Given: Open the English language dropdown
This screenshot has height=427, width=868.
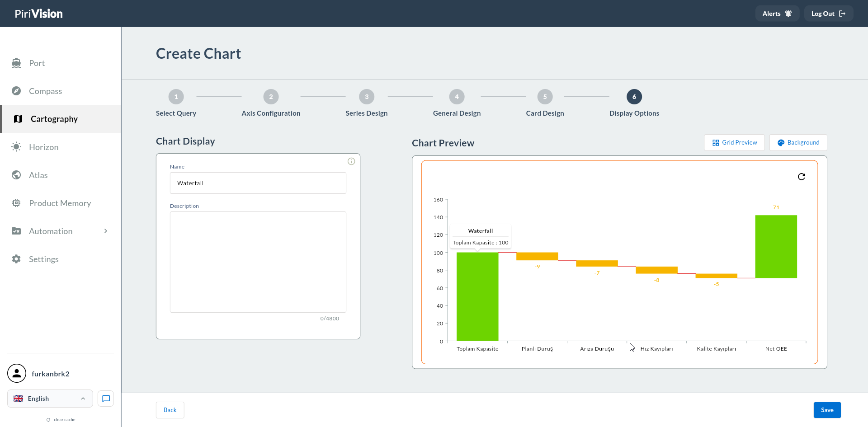Looking at the screenshot, I should click(x=50, y=399).
